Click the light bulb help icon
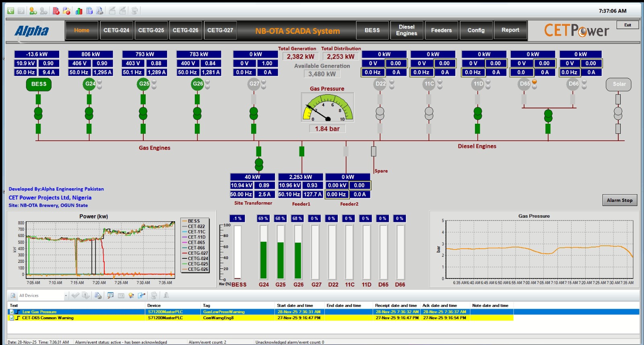644x345 pixels. pos(131,295)
